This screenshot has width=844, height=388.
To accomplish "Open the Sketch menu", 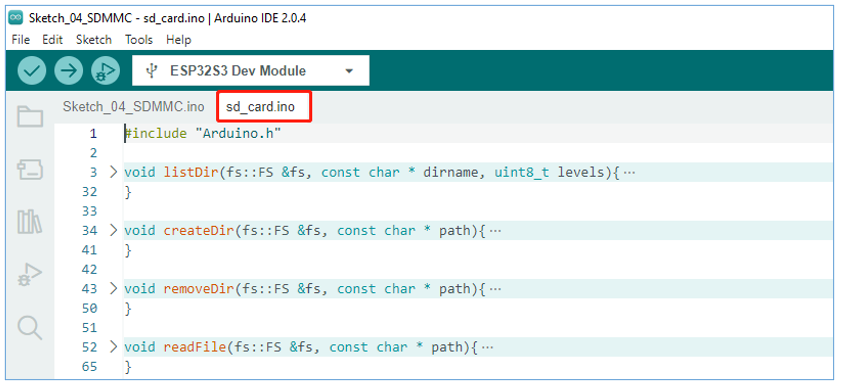I will [x=94, y=39].
